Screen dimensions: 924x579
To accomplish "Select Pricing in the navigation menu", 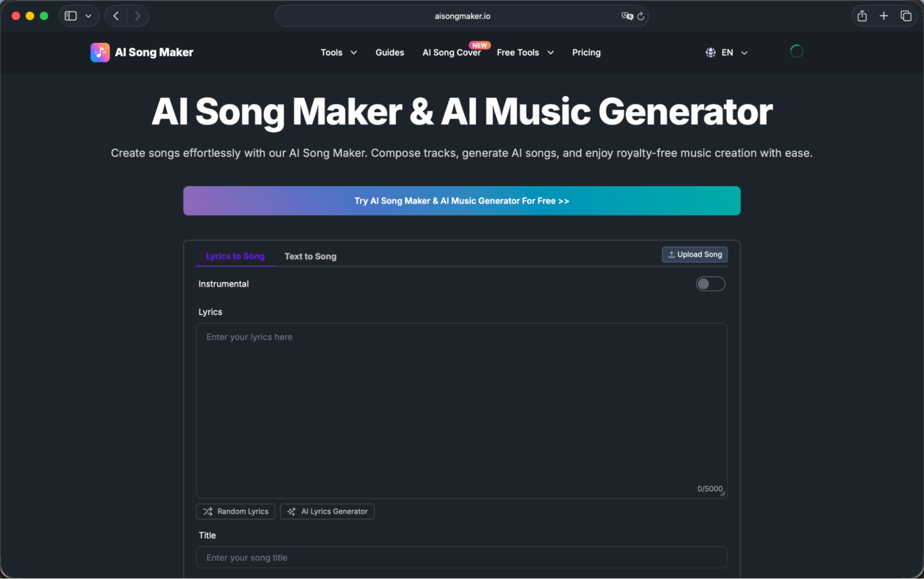I will point(586,52).
